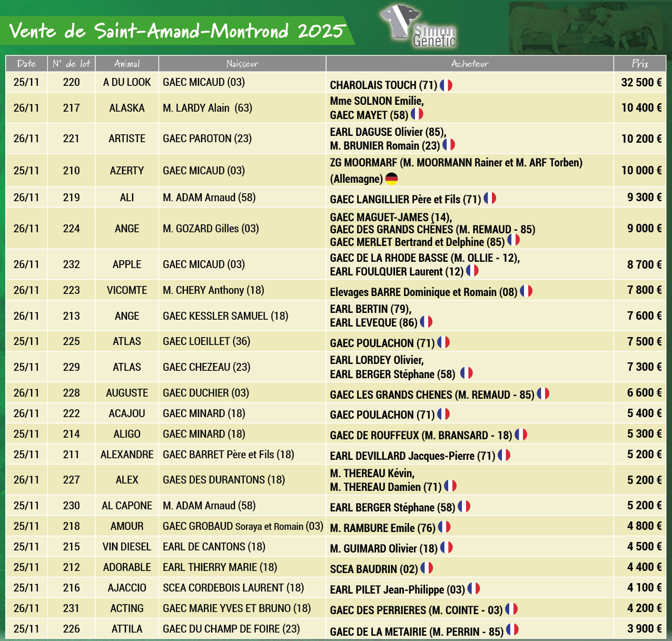Viewport: 672px width, 641px height.
Task: Click the Naisseur column header
Action: 242,64
